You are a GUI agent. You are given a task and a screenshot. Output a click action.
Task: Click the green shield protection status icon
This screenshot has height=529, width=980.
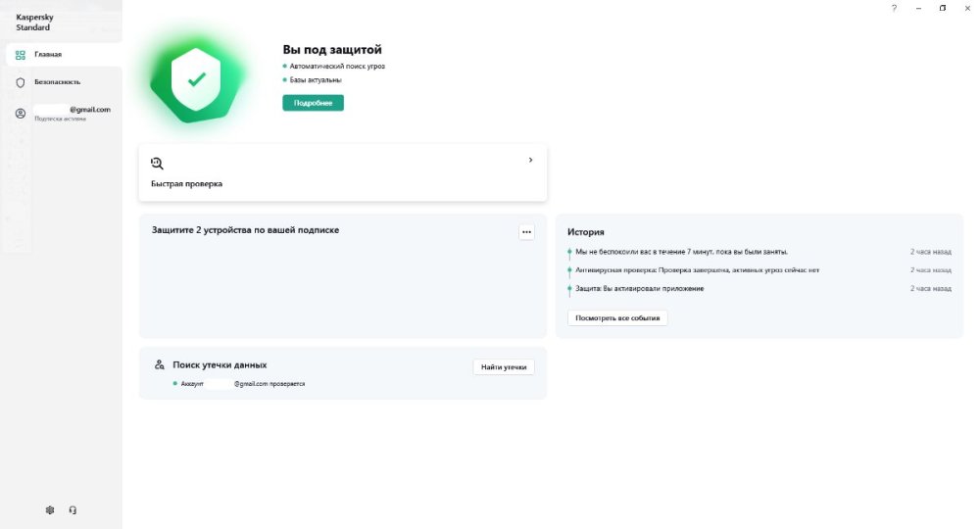[x=196, y=80]
